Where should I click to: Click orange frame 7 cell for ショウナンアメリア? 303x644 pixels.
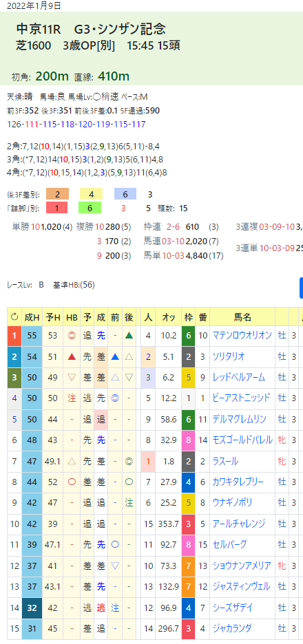pyautogui.click(x=188, y=565)
